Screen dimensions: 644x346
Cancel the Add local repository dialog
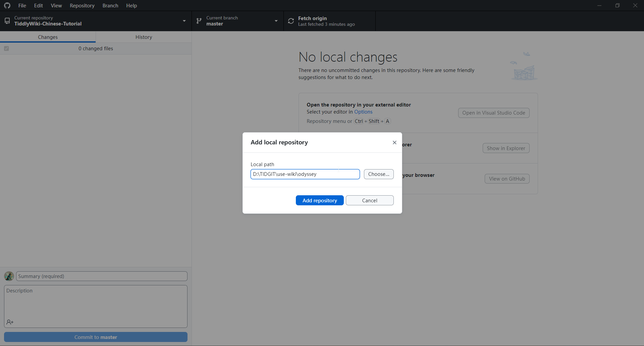coord(370,200)
